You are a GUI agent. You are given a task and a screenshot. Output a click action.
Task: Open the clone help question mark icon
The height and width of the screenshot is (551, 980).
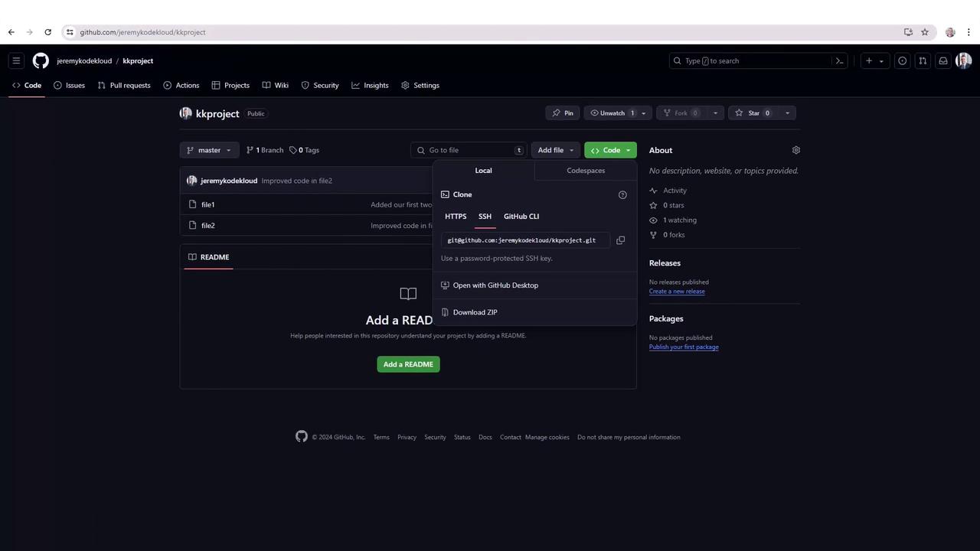point(622,195)
